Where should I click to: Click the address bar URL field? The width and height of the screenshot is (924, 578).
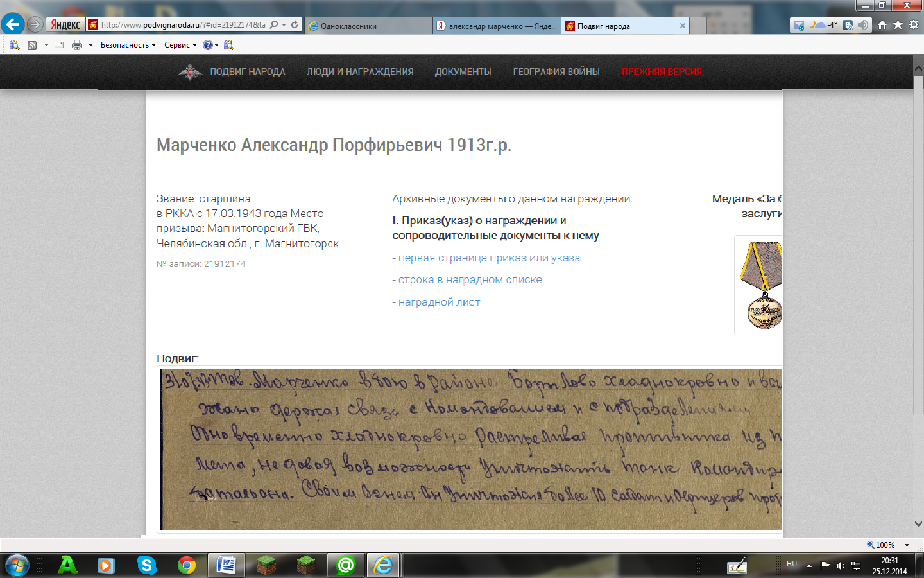pyautogui.click(x=183, y=25)
